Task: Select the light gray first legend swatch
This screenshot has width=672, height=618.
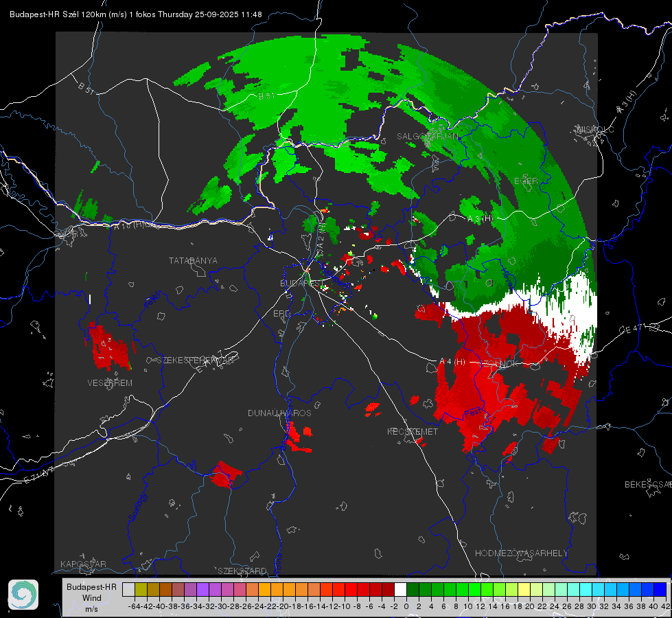Action: [x=128, y=589]
